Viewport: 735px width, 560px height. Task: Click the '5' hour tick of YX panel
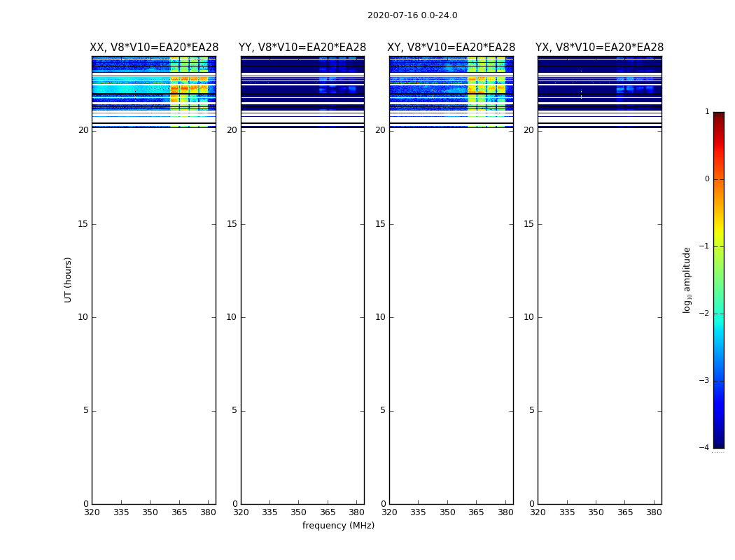(531, 410)
